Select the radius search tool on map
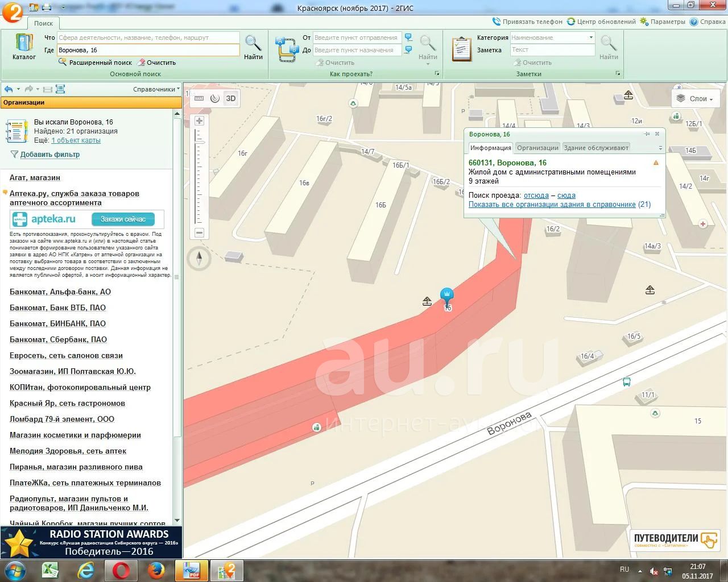This screenshot has width=728, height=582. click(214, 98)
